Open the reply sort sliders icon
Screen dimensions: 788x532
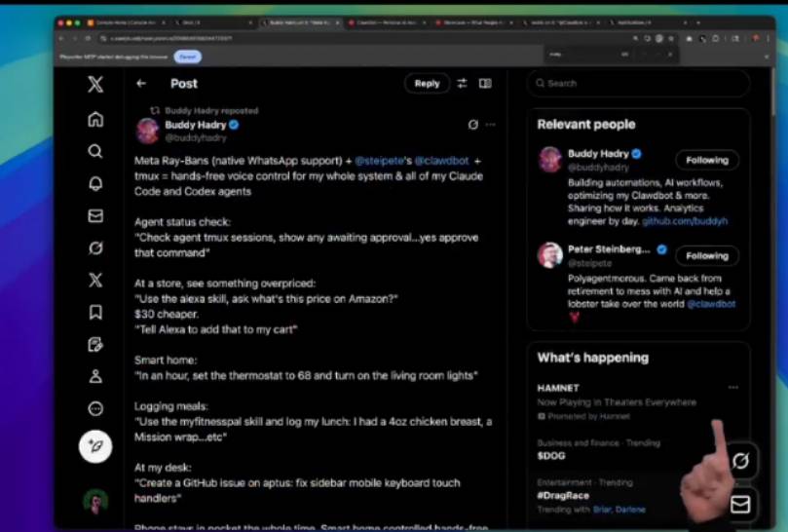click(462, 84)
